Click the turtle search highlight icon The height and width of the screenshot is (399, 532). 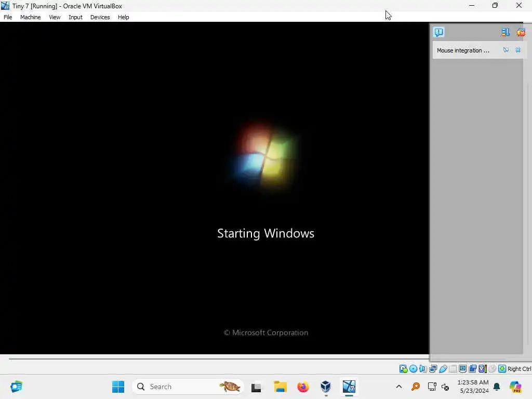click(230, 387)
